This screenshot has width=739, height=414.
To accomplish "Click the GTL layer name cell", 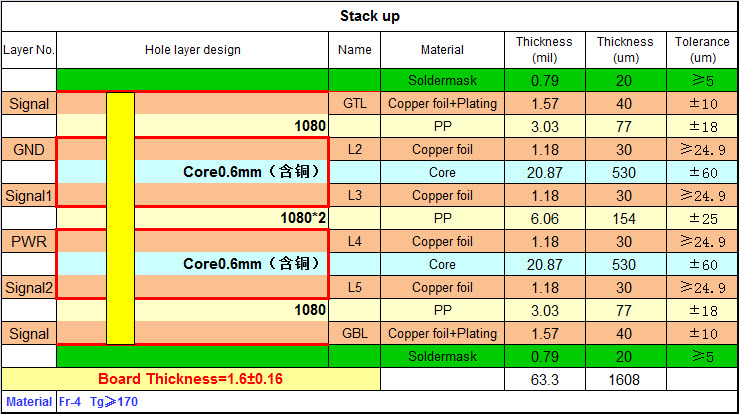I will coord(355,103).
